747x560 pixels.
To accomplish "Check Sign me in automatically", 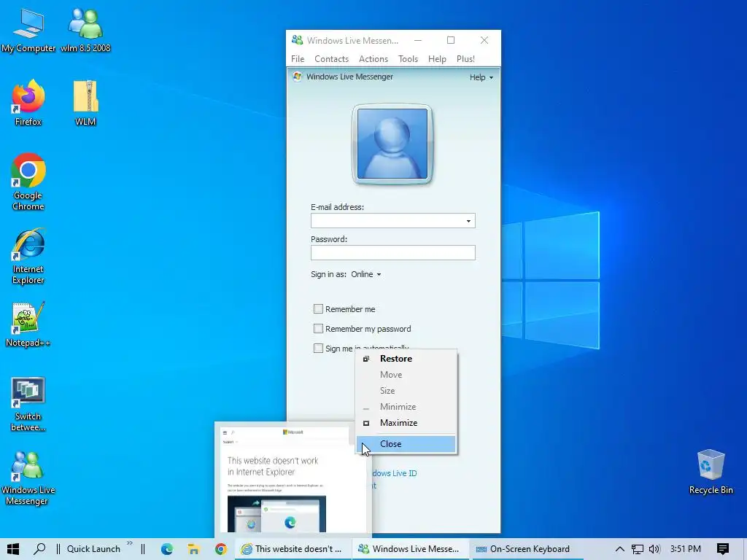I will coord(318,348).
